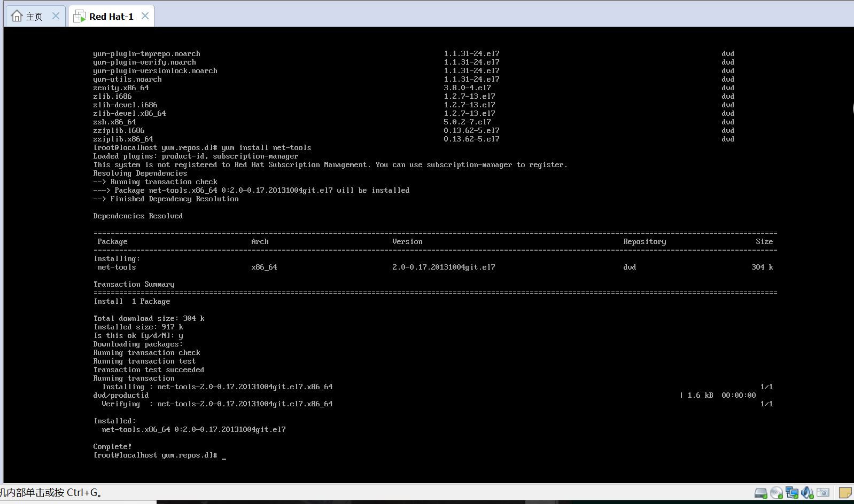Focus the terminal at the blinking prompt cursor
Screen dimensions: 854x504
click(x=224, y=455)
